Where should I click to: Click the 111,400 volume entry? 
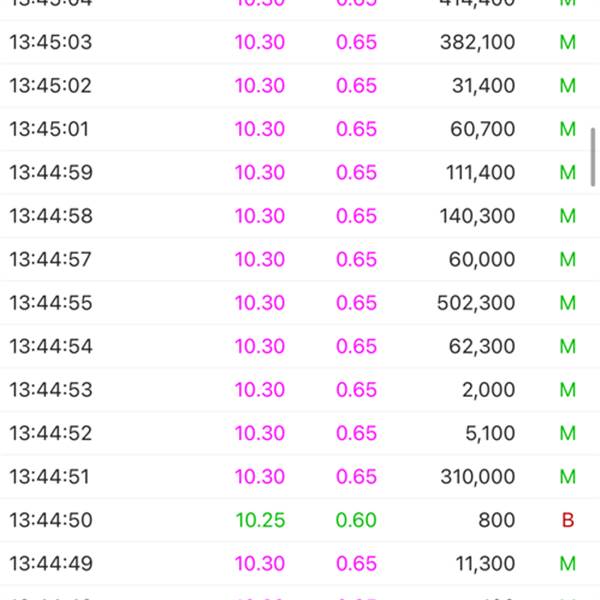[480, 173]
